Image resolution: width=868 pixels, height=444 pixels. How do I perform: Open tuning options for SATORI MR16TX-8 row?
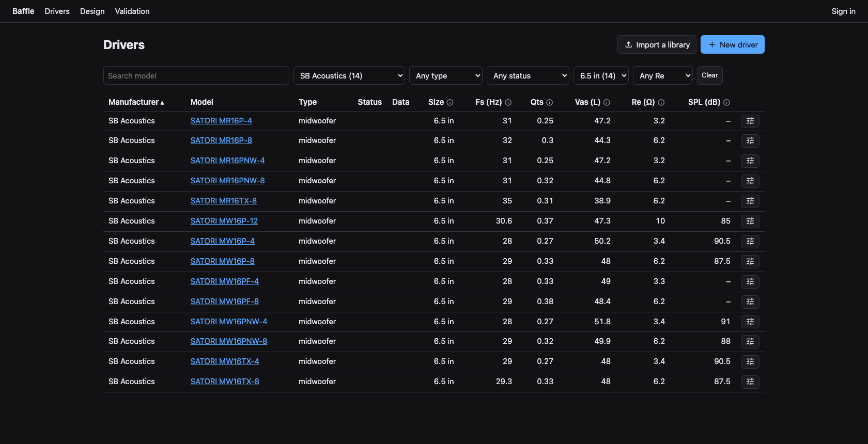click(x=750, y=201)
